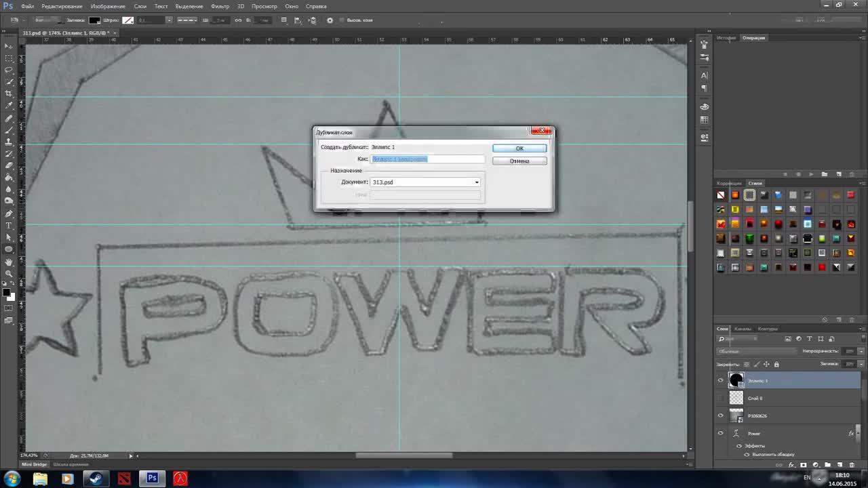868x488 pixels.
Task: Toggle visibility of Эффекты
Action: 739,446
